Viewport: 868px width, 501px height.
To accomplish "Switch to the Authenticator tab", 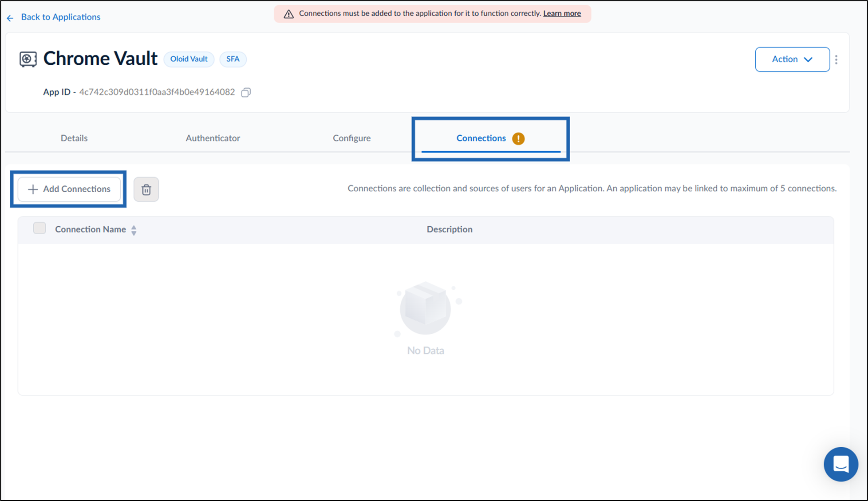I will click(213, 138).
